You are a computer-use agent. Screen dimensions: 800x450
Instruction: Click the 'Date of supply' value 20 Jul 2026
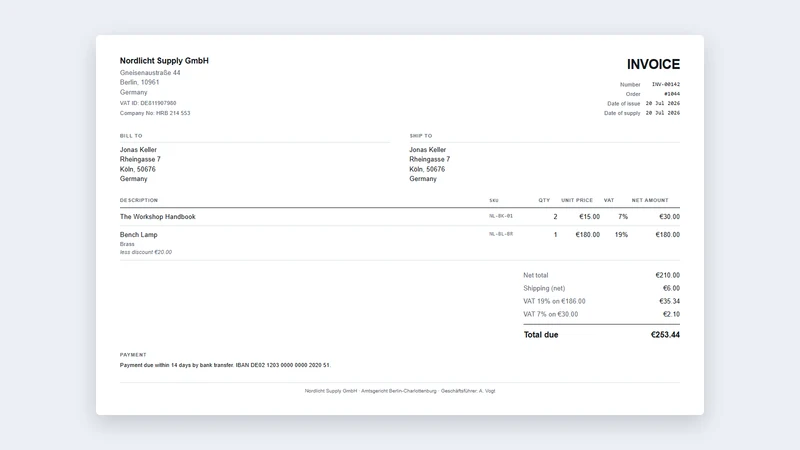pos(663,113)
